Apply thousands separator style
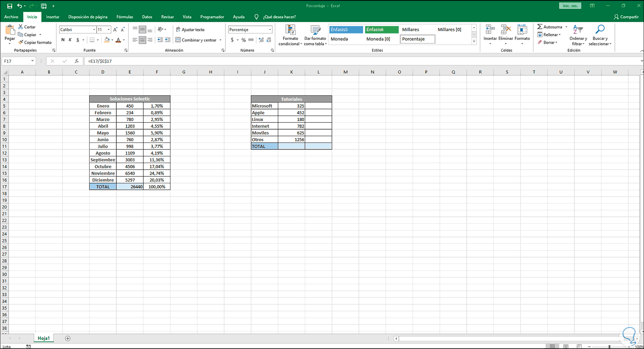The image size is (644, 349). click(251, 40)
